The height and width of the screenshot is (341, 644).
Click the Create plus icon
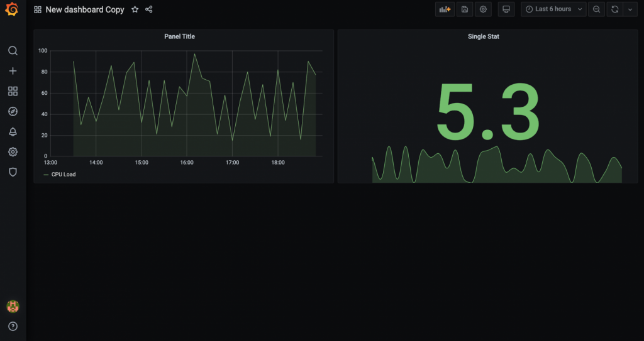click(x=13, y=71)
